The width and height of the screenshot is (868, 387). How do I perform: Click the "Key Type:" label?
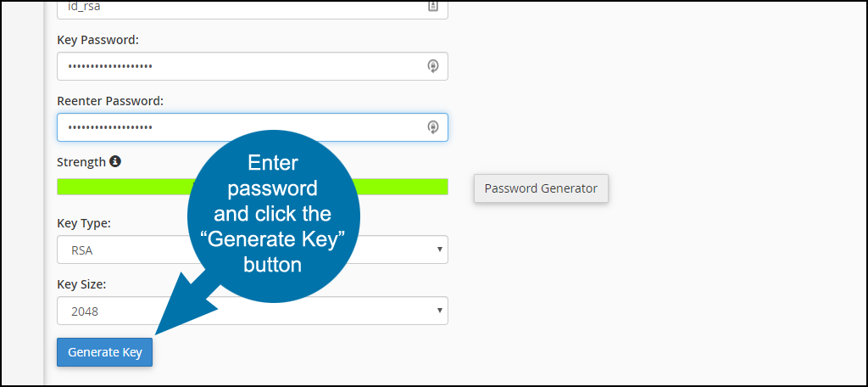[x=84, y=223]
